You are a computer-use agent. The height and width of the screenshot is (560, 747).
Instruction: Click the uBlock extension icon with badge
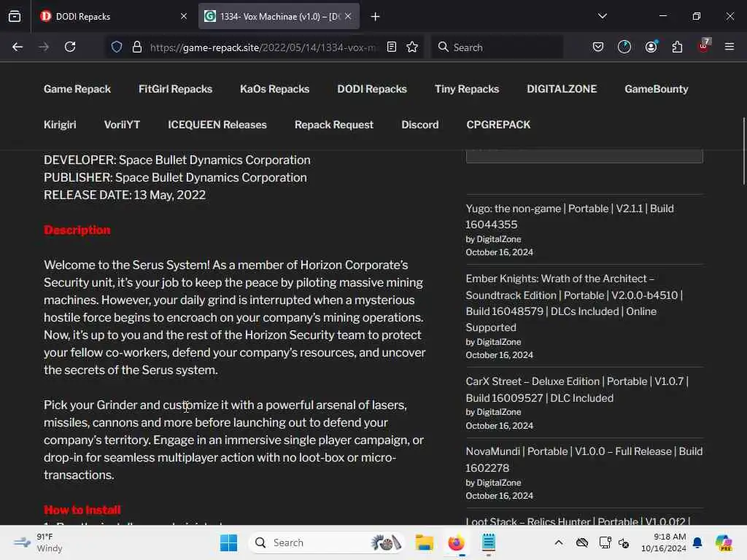click(x=704, y=46)
